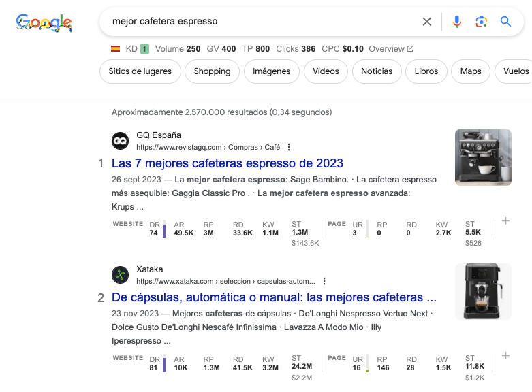
Task: Open 'De cápsulas, automática o manual' result
Action: pos(274,297)
